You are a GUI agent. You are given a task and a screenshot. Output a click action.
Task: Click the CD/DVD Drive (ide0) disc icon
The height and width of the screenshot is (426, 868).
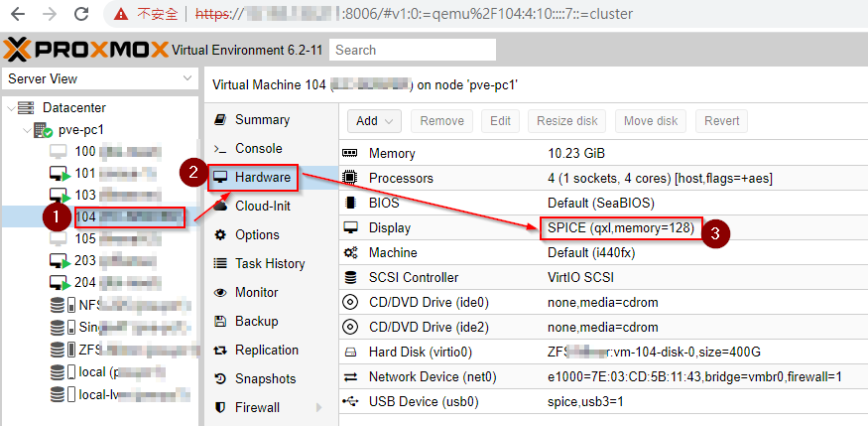click(350, 303)
